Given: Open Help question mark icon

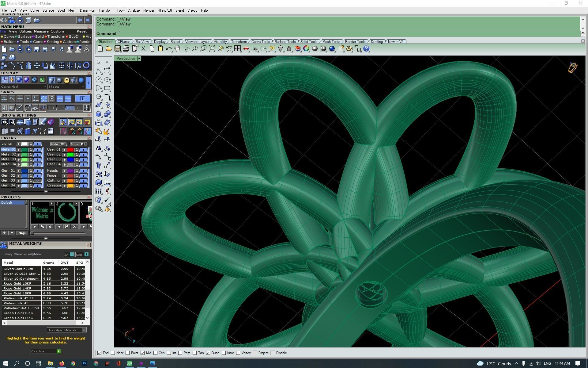Looking at the screenshot, I should coord(366,49).
